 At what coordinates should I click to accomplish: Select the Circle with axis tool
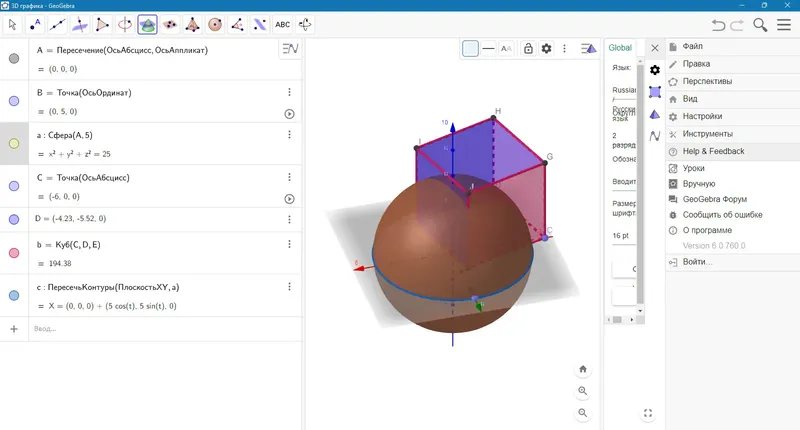[124, 24]
